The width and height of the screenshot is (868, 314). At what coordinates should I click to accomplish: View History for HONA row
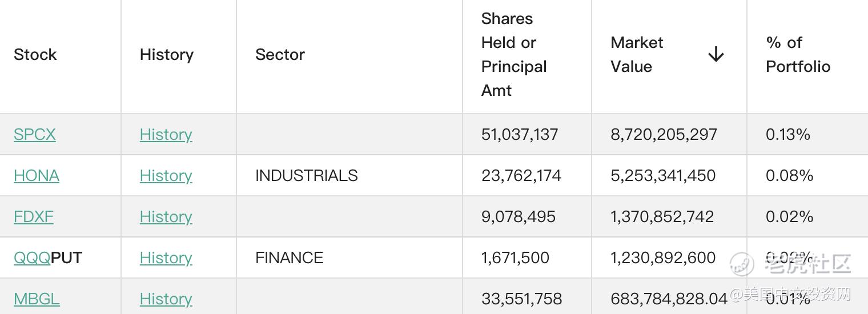(166, 176)
